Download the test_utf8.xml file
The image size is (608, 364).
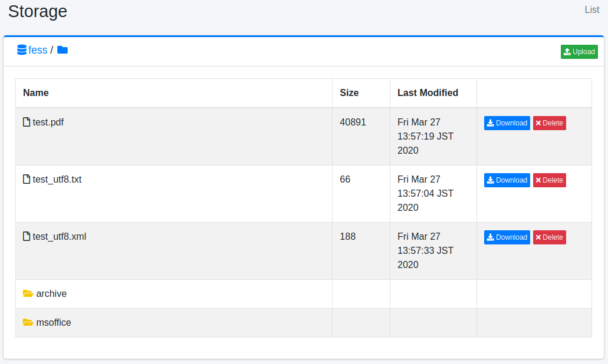pos(507,237)
